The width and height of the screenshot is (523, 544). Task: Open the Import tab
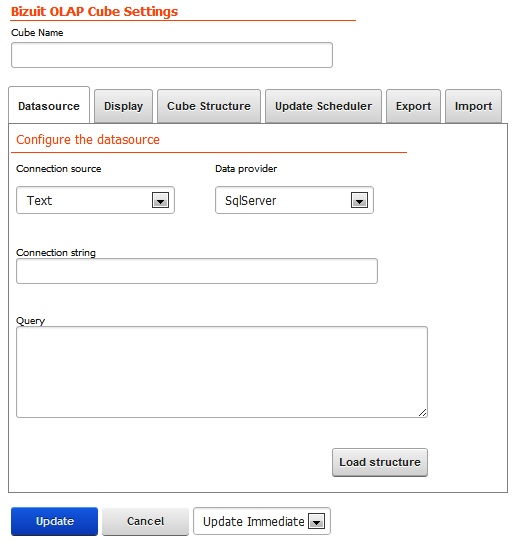[x=473, y=106]
